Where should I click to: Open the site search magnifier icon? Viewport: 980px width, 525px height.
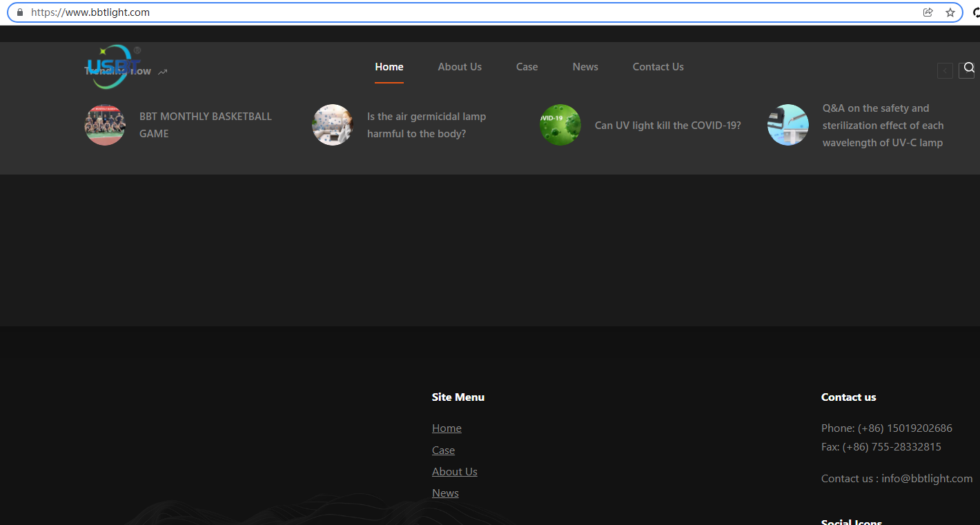[x=968, y=68]
